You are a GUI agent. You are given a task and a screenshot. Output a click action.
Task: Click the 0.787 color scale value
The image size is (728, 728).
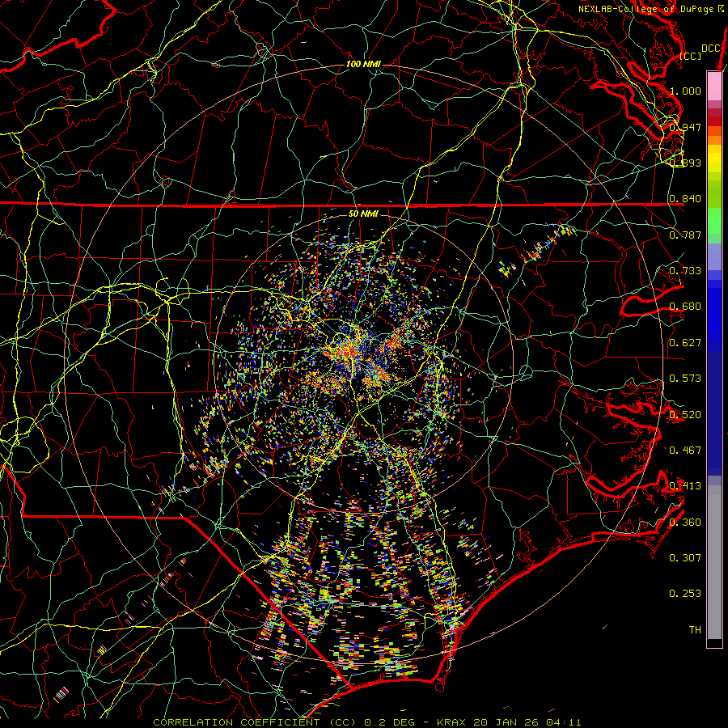point(685,235)
